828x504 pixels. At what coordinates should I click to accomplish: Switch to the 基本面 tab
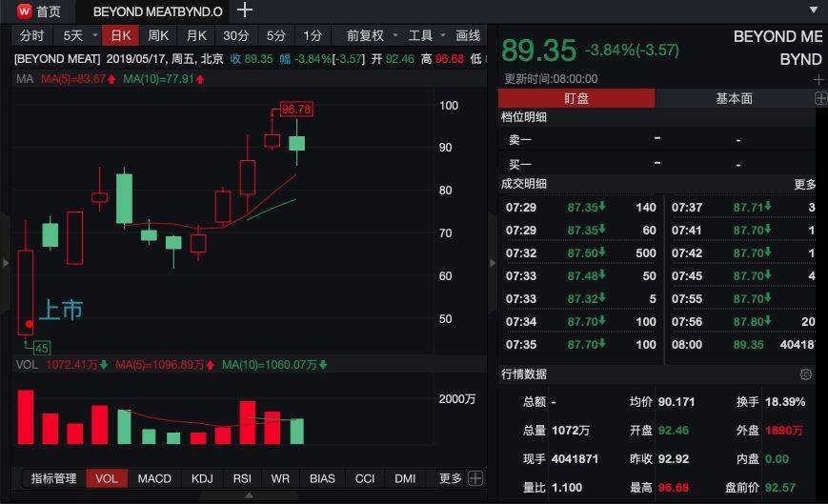[734, 98]
